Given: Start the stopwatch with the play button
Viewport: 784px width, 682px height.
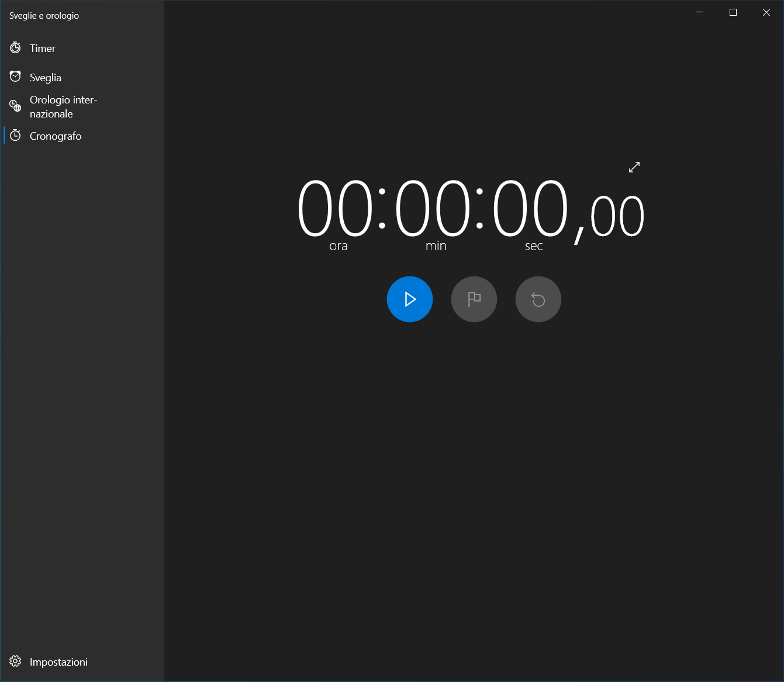Looking at the screenshot, I should click(x=410, y=299).
